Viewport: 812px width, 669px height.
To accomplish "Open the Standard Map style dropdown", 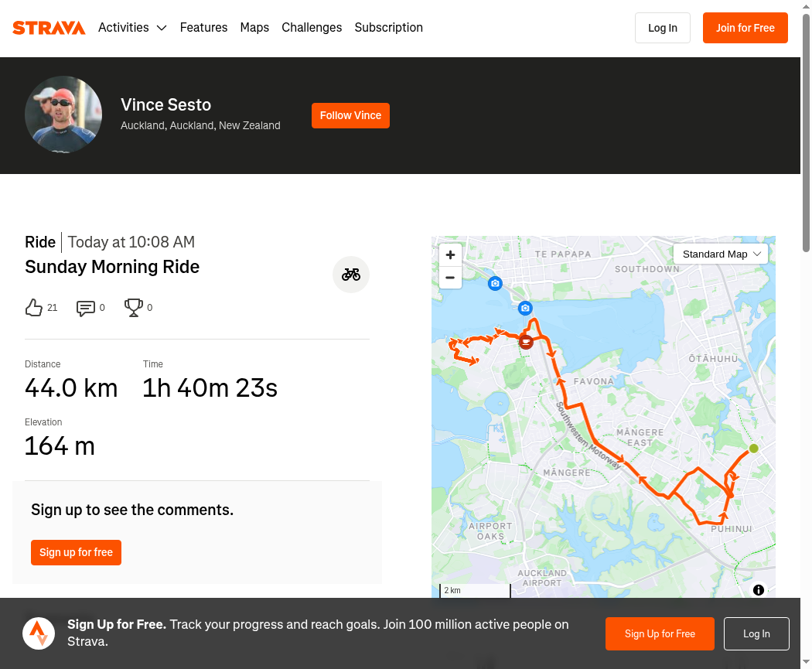I will pos(720,254).
